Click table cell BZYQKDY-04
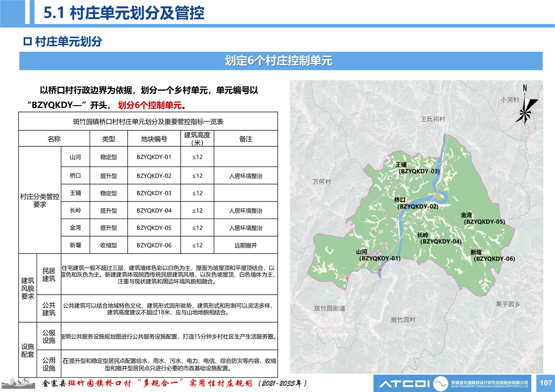Image resolution: width=555 pixels, height=392 pixels. click(x=154, y=210)
